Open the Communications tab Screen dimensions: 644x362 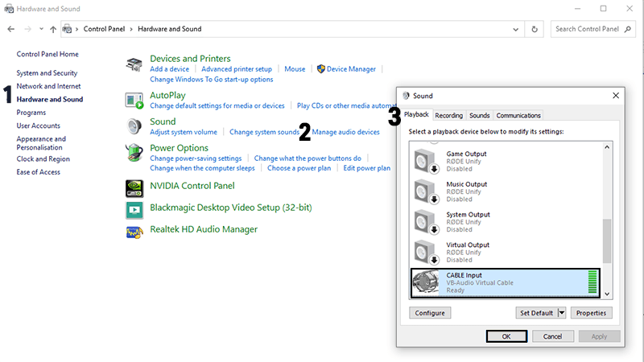click(x=518, y=116)
